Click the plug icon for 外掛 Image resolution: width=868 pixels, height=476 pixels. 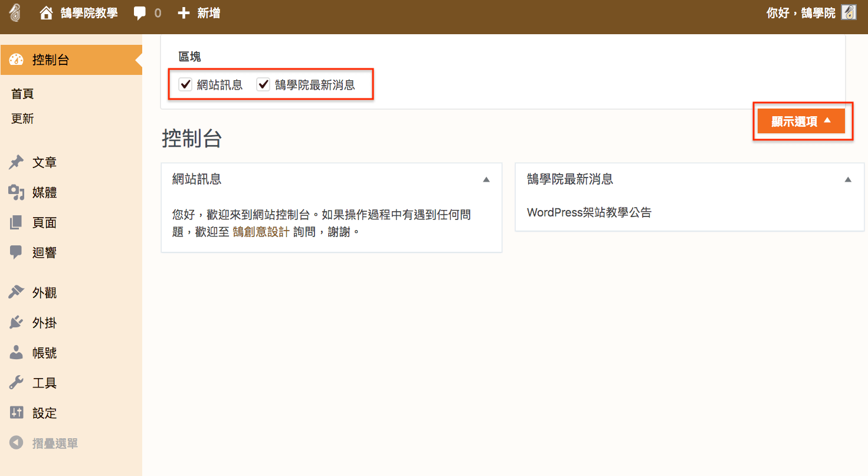[x=17, y=323]
